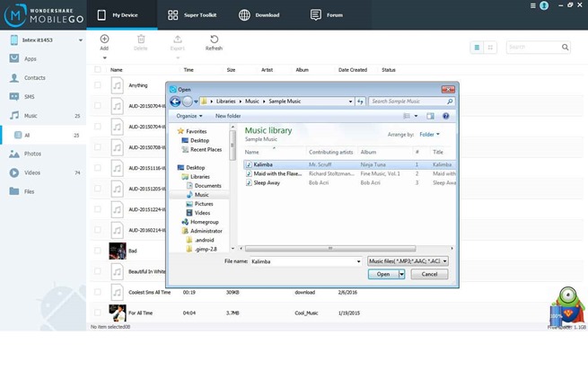Click the search magnifier in MobileGo
The height and width of the screenshot is (388, 588).
(x=565, y=47)
